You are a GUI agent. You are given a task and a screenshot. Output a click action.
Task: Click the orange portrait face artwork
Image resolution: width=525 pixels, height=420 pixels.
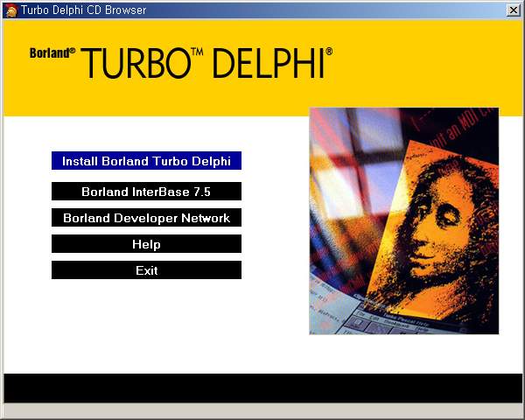(x=437, y=227)
